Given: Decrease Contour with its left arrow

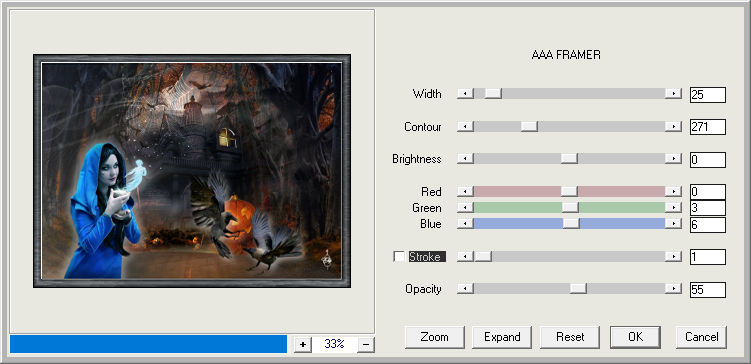Looking at the screenshot, I should tap(465, 126).
